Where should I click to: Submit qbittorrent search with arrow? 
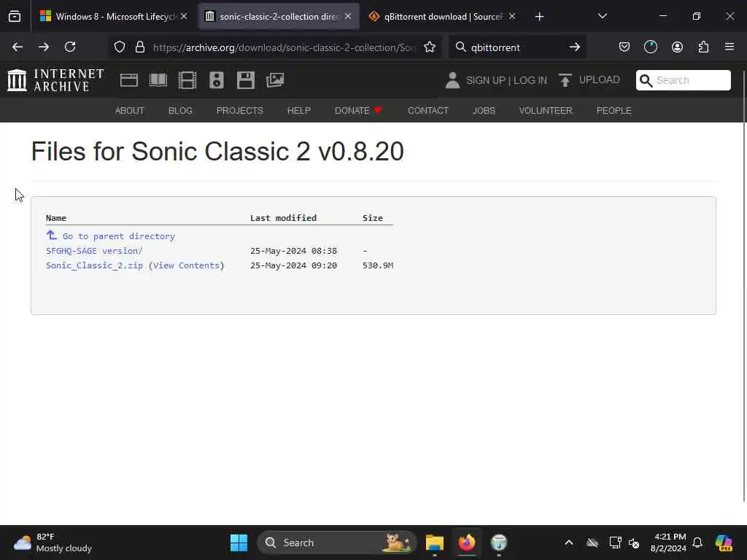[x=575, y=47]
